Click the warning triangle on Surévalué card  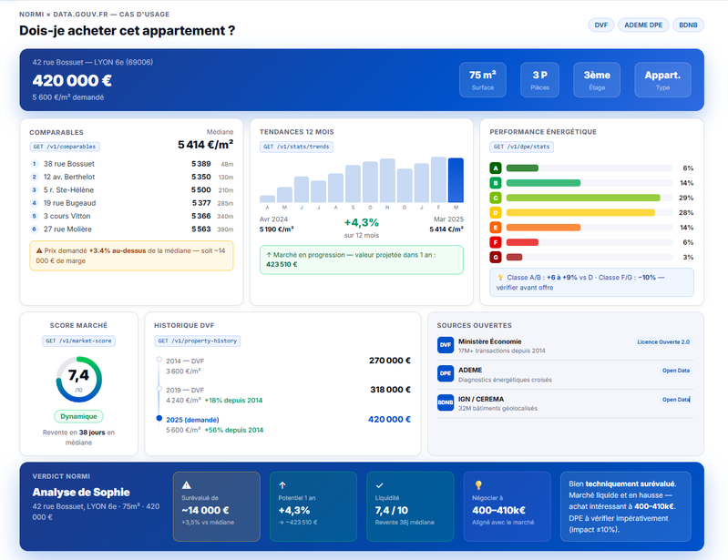click(x=187, y=485)
